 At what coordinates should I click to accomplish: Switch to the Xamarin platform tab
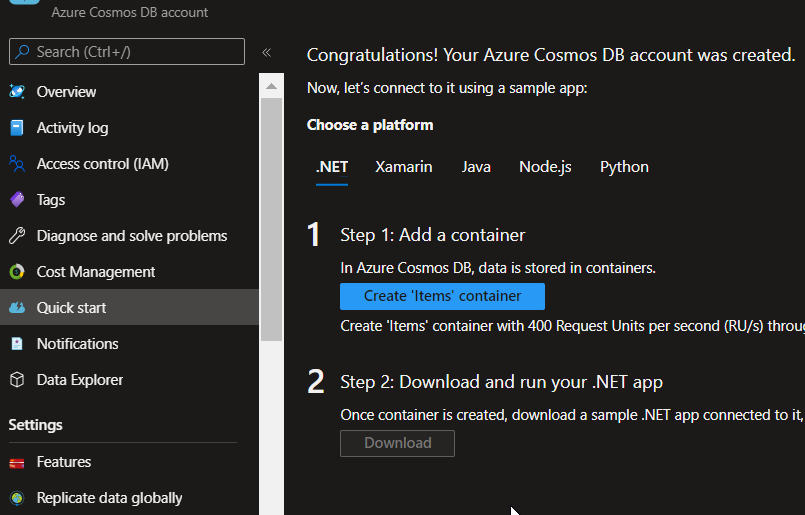404,167
